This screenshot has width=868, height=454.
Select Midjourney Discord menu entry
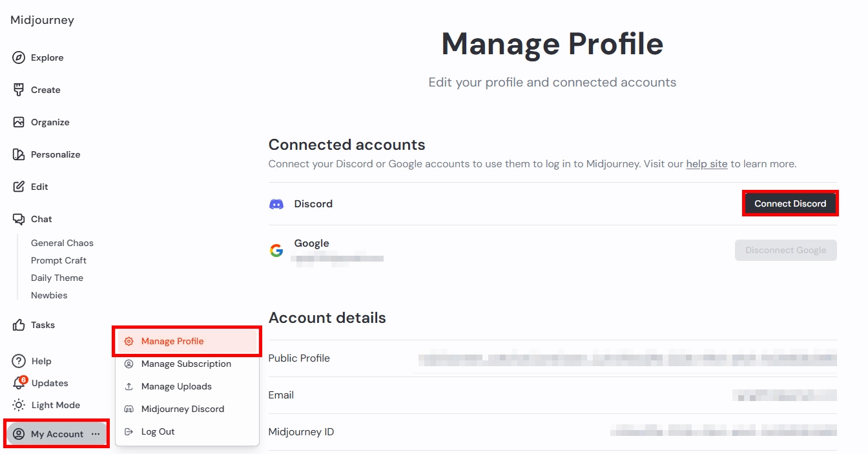click(187, 409)
